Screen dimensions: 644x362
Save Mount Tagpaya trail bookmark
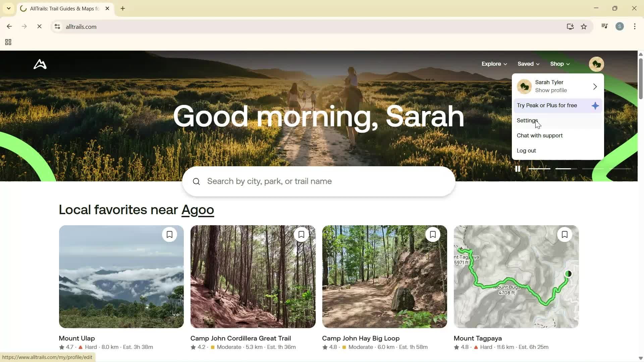(565, 234)
